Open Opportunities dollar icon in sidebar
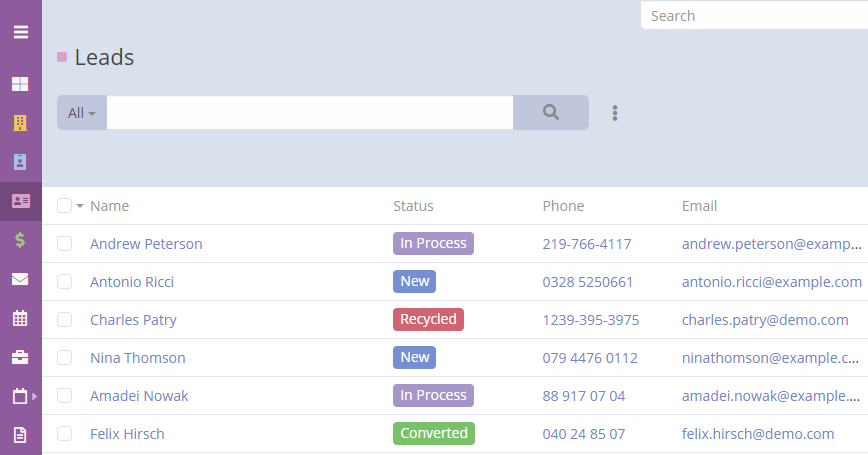868x455 pixels. tap(20, 240)
